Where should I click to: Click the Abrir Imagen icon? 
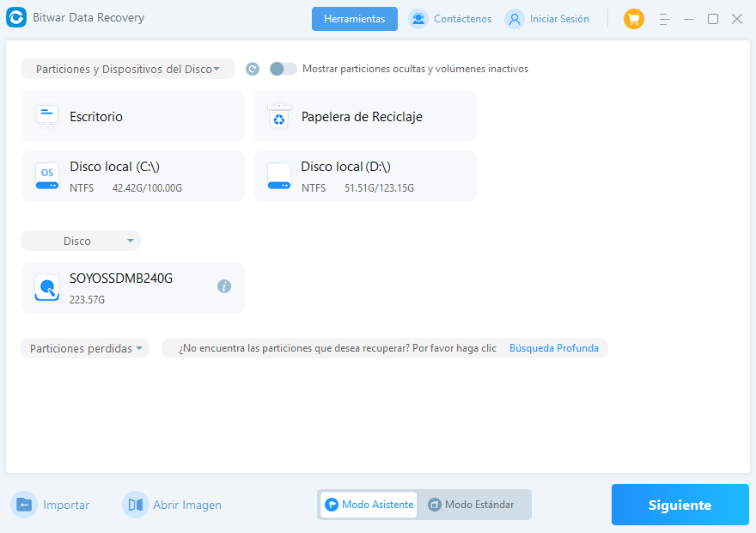pos(136,505)
